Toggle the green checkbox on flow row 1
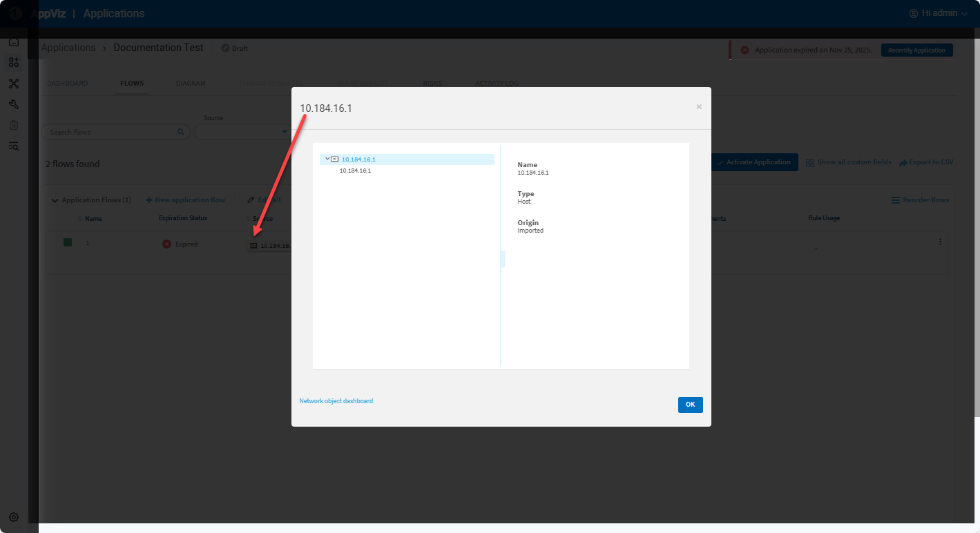Image resolution: width=980 pixels, height=533 pixels. click(x=68, y=243)
